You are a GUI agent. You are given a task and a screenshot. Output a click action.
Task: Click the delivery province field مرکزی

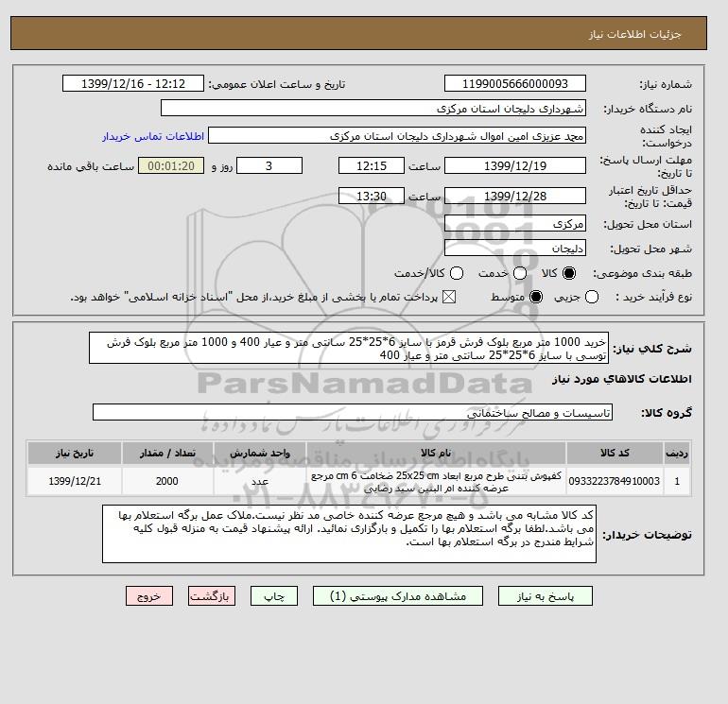[x=515, y=224]
